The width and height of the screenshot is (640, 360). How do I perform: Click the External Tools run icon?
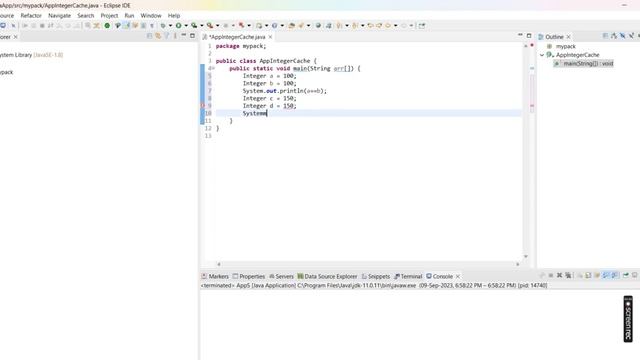coord(210,25)
